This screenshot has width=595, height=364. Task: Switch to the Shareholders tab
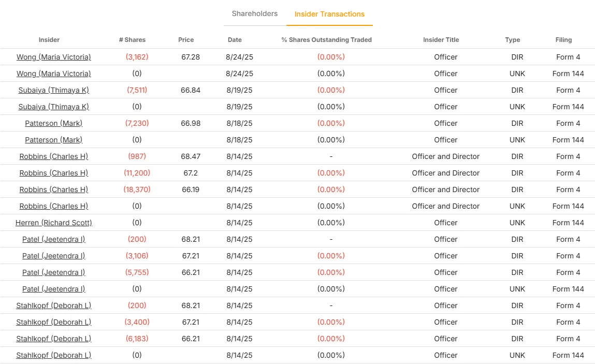(254, 13)
